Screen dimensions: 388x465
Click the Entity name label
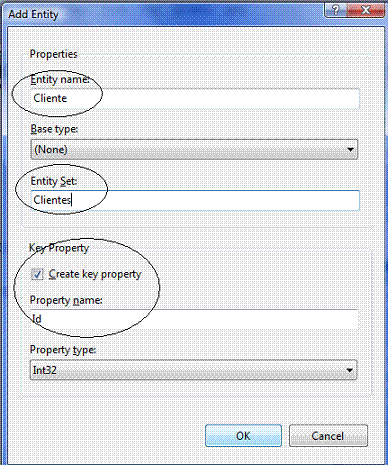[60, 80]
